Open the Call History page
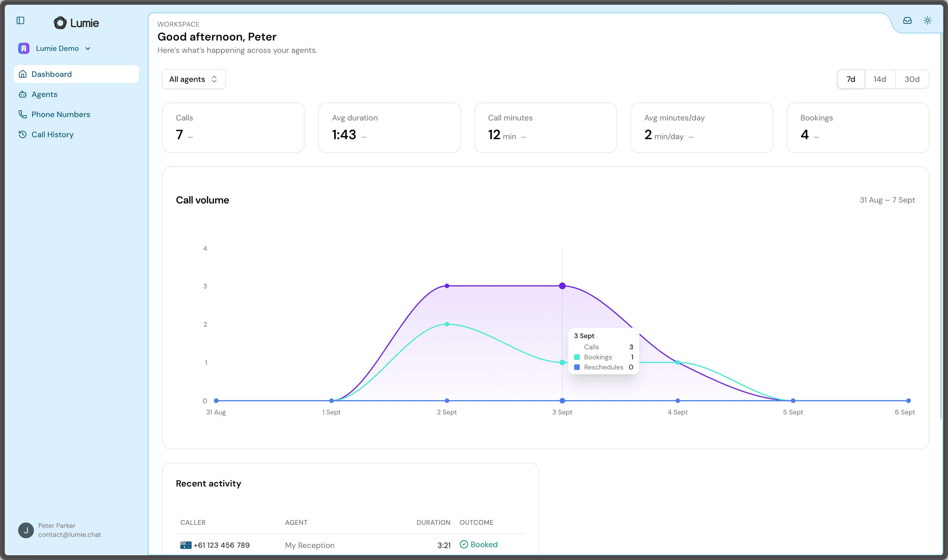Image resolution: width=948 pixels, height=560 pixels. [53, 134]
